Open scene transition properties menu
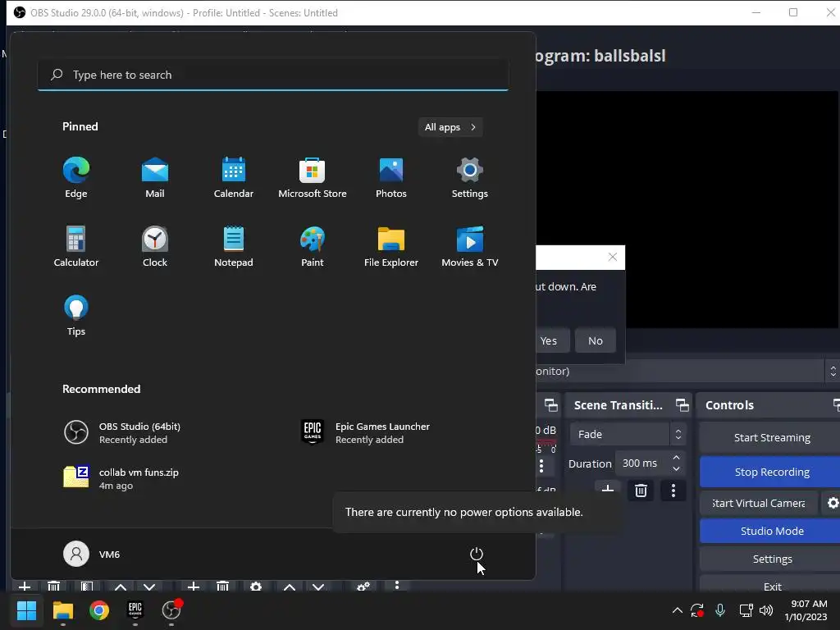This screenshot has height=630, width=840. 673,491
